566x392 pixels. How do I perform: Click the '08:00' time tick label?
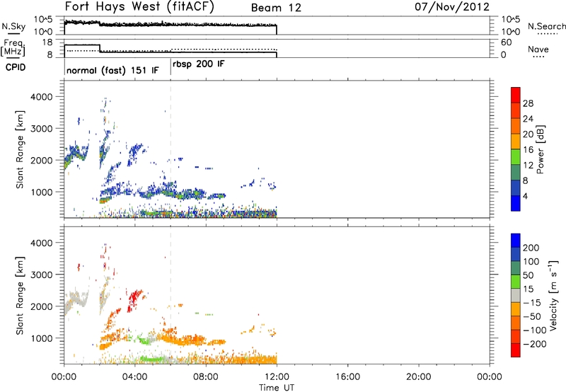206,377
